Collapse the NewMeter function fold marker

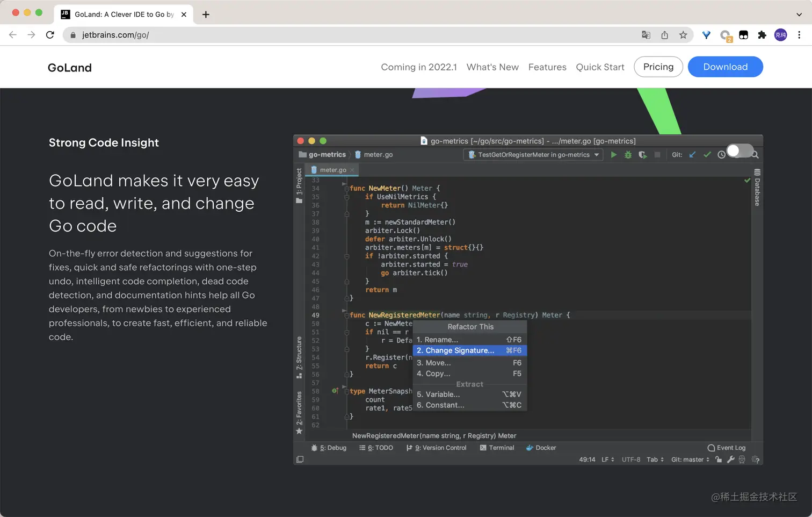(x=346, y=188)
